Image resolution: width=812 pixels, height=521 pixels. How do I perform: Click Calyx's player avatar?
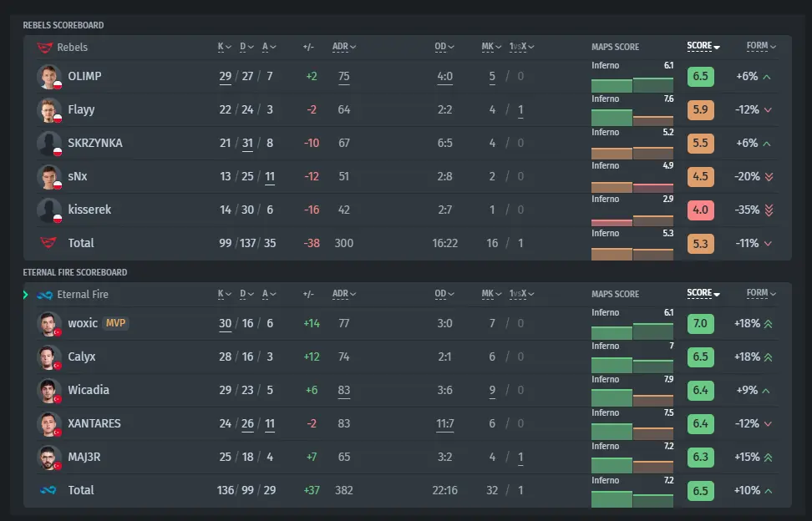pyautogui.click(x=49, y=357)
